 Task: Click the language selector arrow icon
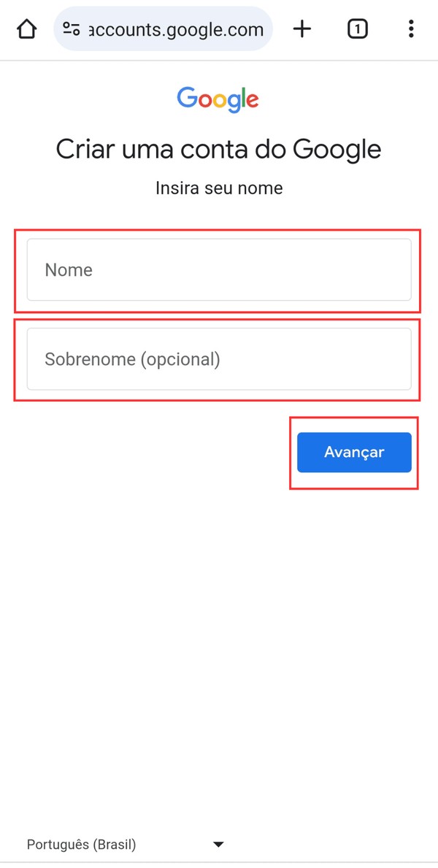point(218,845)
